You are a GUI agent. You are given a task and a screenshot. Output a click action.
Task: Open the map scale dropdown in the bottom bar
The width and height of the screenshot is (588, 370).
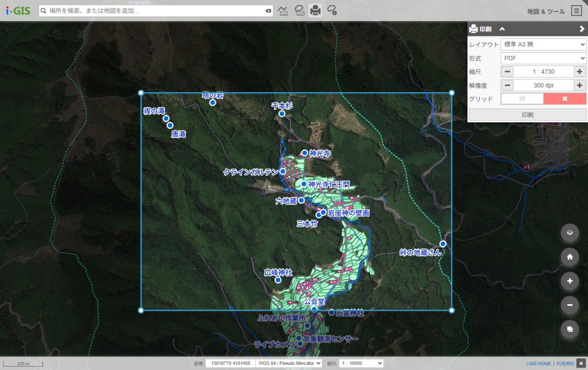tap(361, 363)
